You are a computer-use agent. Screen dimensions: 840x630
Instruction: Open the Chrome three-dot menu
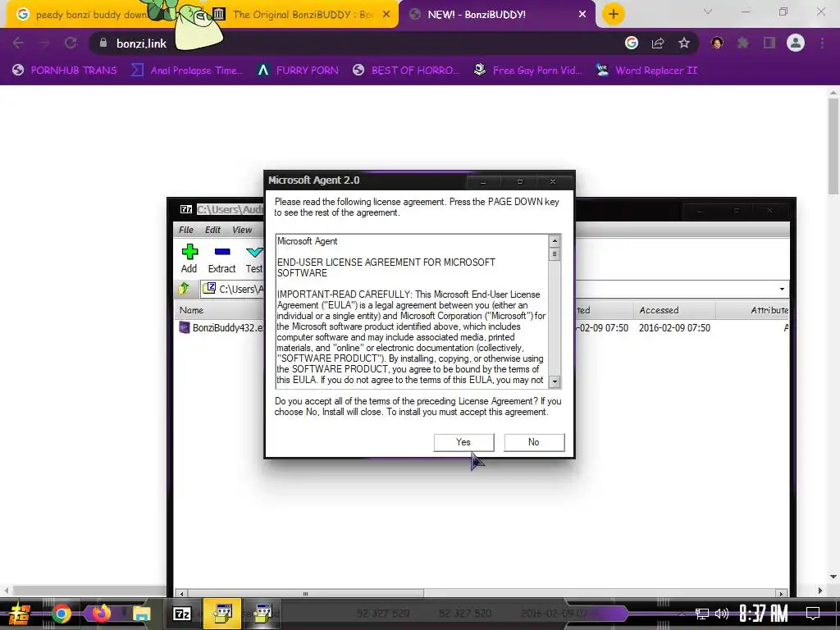click(x=822, y=43)
